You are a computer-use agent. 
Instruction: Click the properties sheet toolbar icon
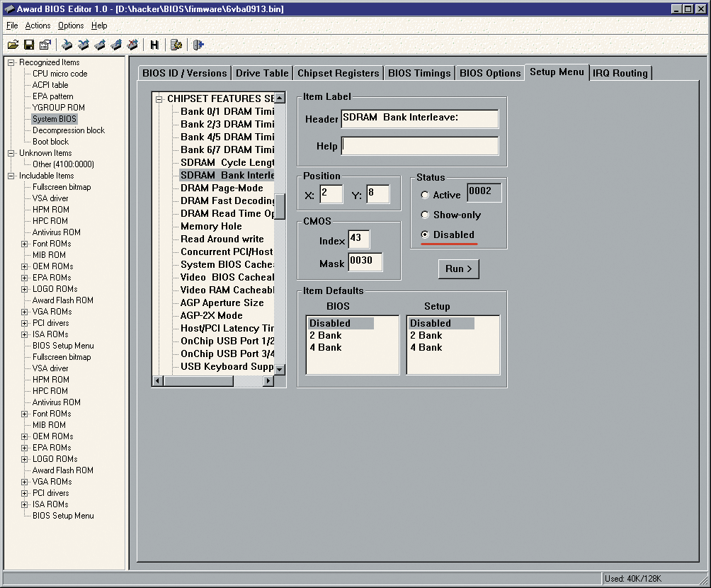click(x=45, y=45)
